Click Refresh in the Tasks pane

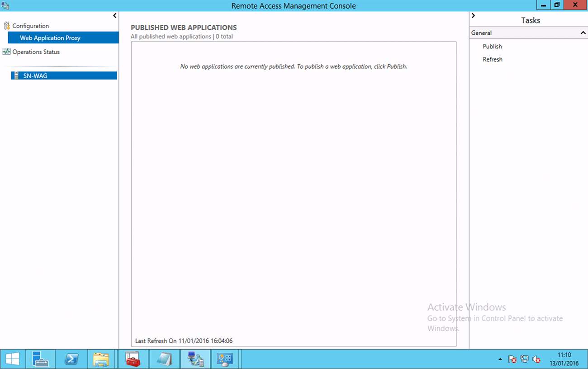(493, 59)
